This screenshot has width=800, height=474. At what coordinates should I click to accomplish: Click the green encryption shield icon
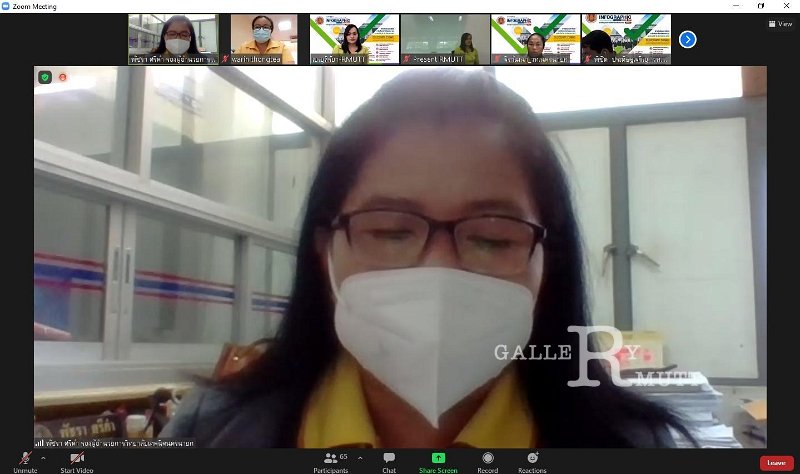pos(45,77)
